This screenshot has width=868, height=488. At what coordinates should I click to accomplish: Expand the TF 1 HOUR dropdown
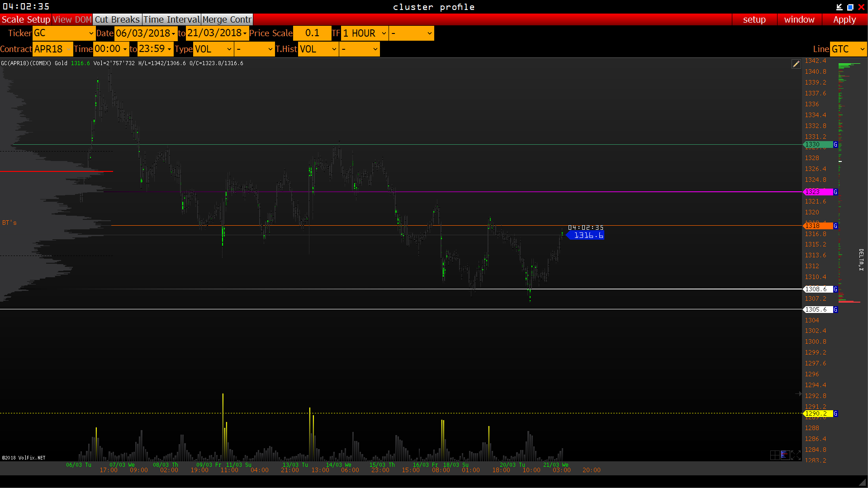pyautogui.click(x=365, y=33)
